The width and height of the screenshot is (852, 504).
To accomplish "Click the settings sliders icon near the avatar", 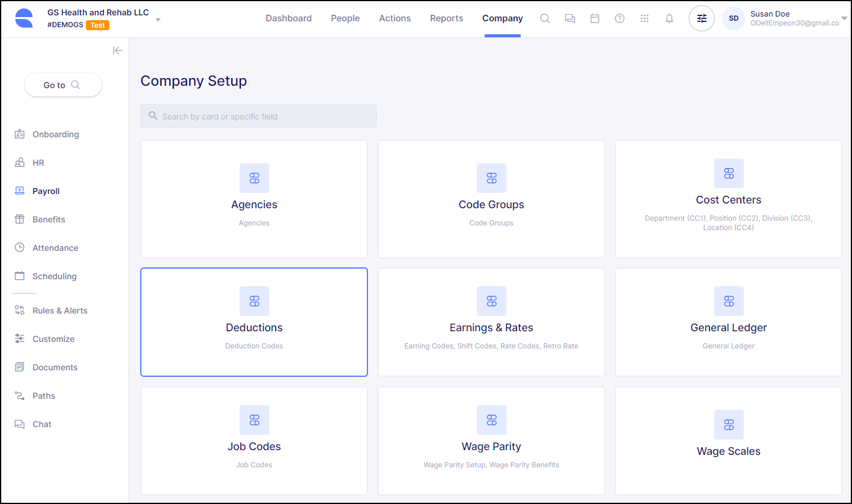I will (x=701, y=18).
